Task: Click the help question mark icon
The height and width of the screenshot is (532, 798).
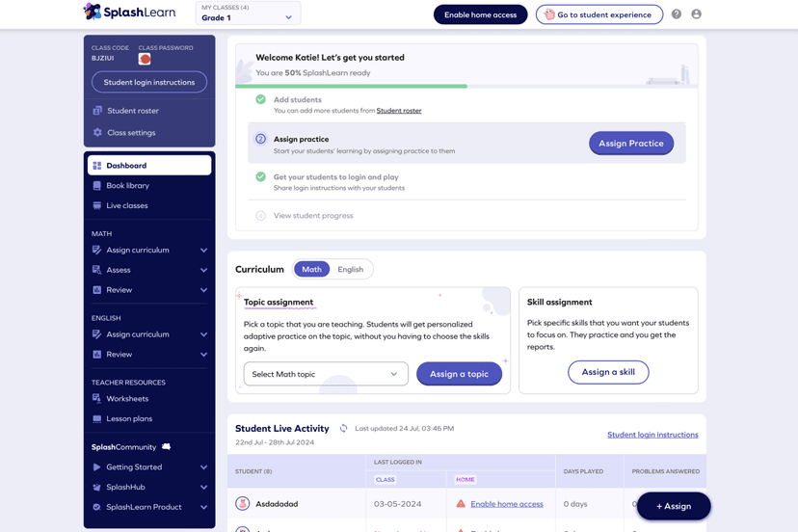Action: coord(677,14)
